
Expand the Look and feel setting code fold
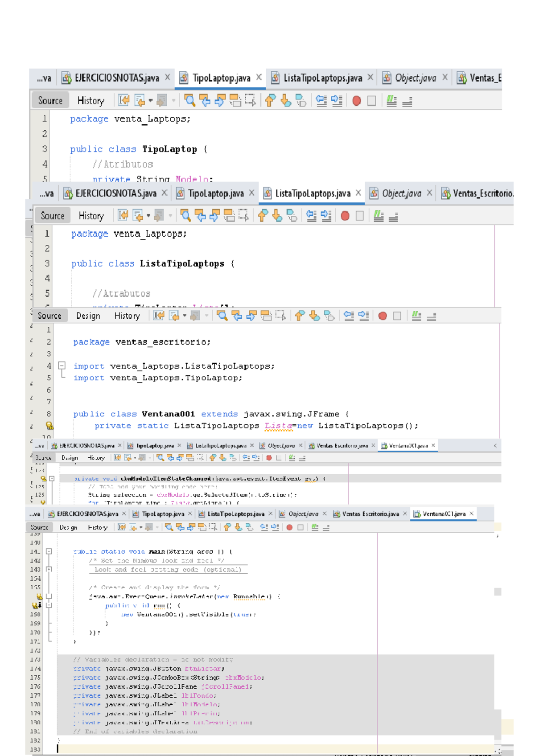[49, 569]
